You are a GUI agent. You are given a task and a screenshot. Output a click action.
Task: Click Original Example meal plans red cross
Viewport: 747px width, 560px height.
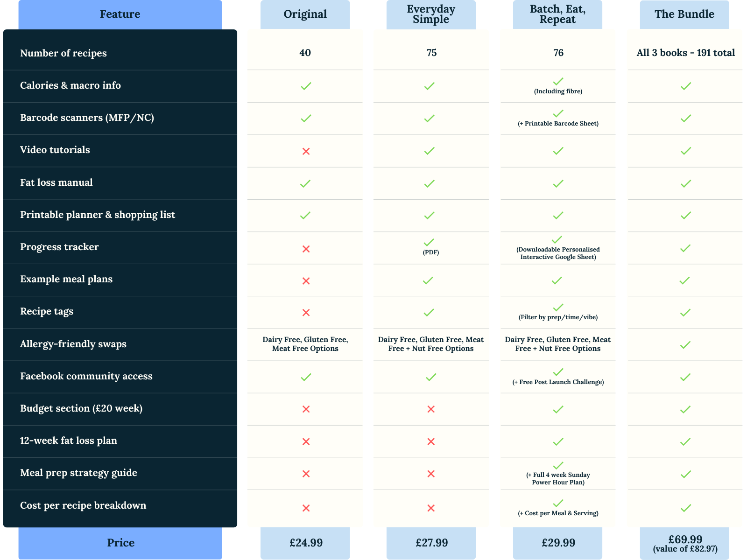coord(306,281)
